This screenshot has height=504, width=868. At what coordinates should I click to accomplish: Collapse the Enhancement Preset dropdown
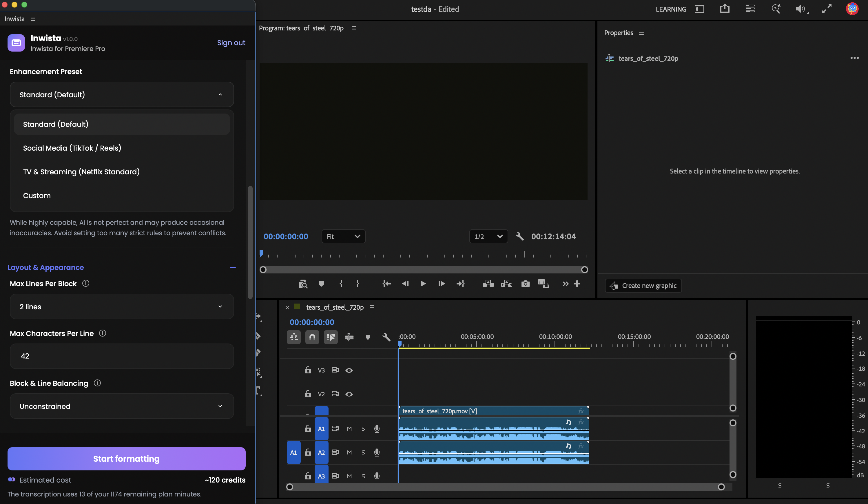(x=122, y=94)
